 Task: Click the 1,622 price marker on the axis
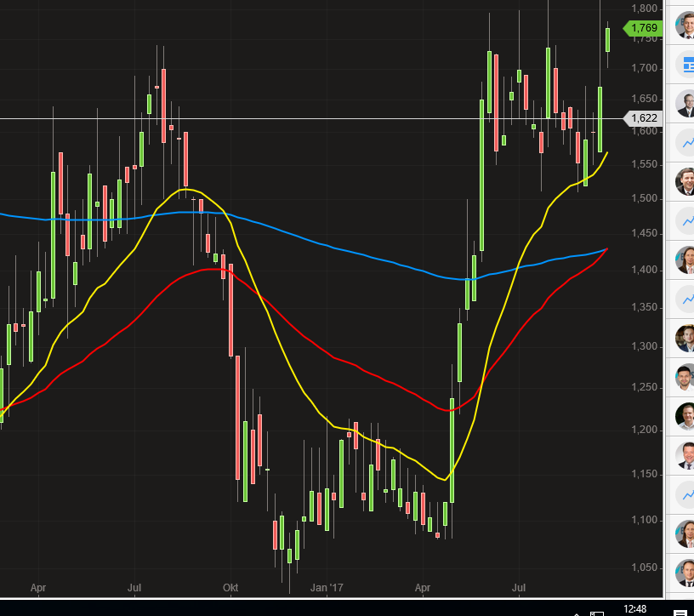644,118
